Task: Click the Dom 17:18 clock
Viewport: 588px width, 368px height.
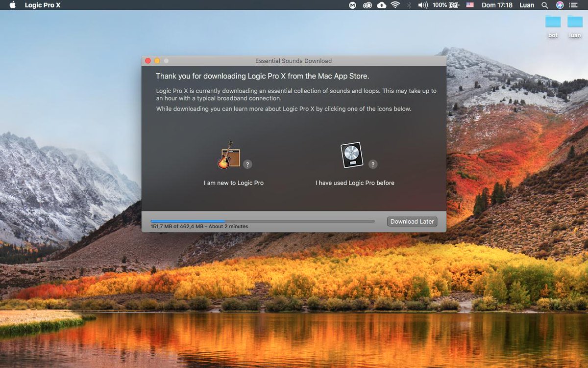Action: point(497,5)
